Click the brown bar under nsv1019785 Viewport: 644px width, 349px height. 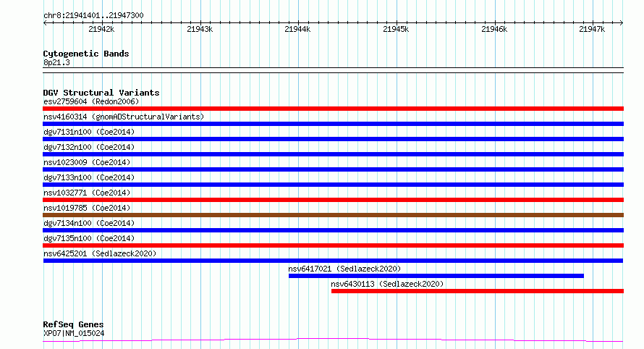pyautogui.click(x=333, y=215)
